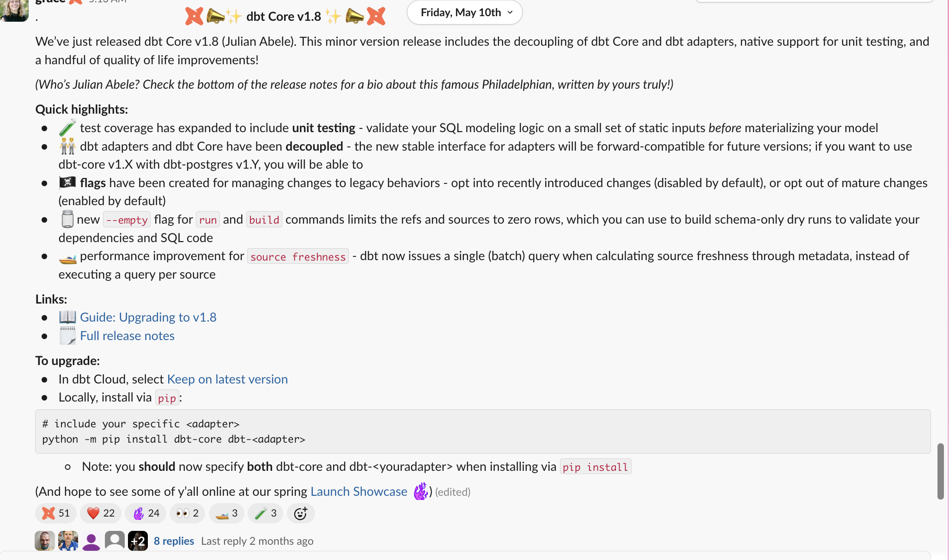Click the Launch Showcase hyperlink

click(x=359, y=491)
